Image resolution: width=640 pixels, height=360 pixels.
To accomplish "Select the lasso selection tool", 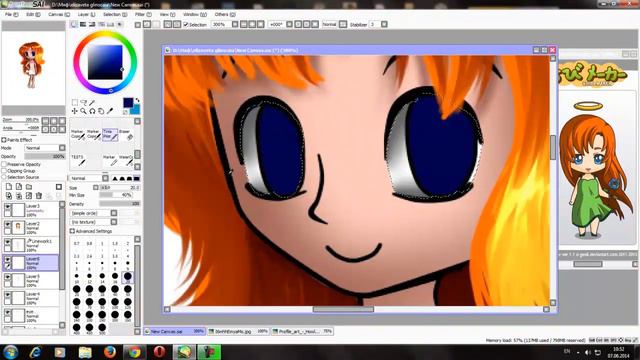I will 83,102.
